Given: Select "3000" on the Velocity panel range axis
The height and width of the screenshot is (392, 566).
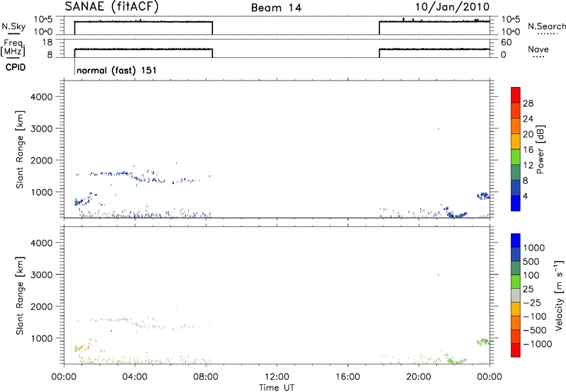Looking at the screenshot, I should (42, 275).
